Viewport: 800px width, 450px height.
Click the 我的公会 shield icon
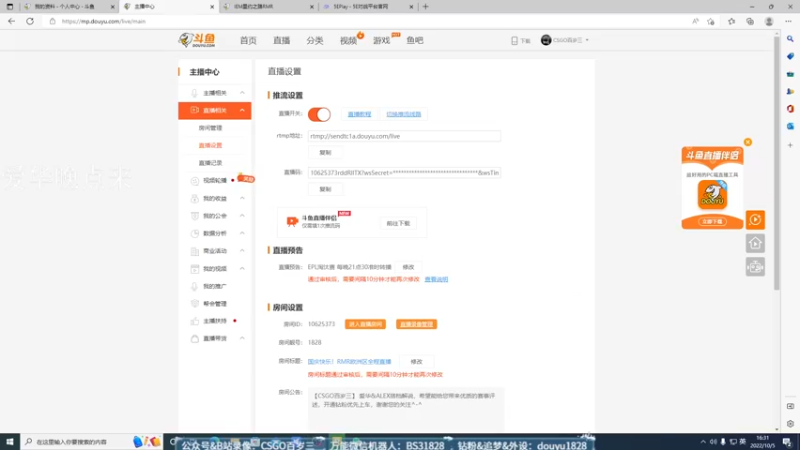(194, 216)
